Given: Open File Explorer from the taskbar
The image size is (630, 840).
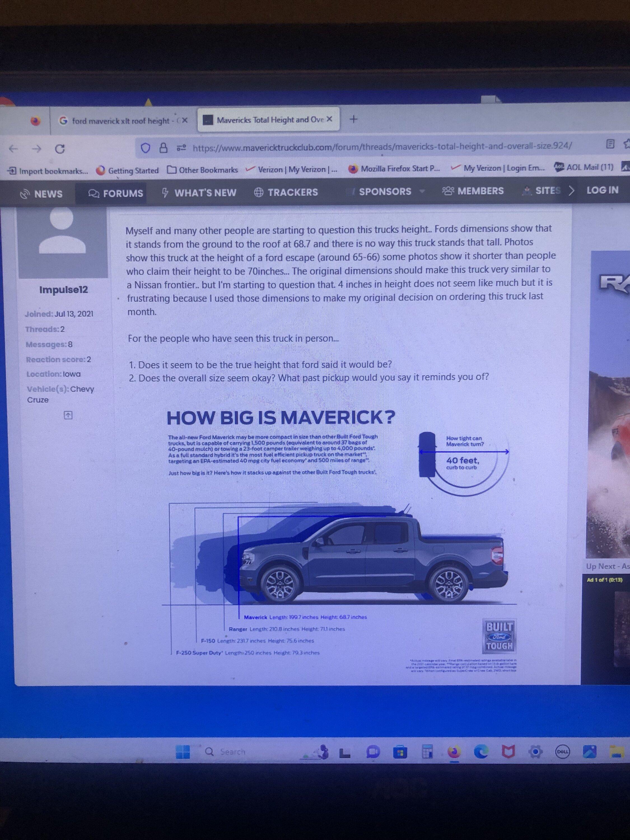Looking at the screenshot, I should click(x=617, y=751).
